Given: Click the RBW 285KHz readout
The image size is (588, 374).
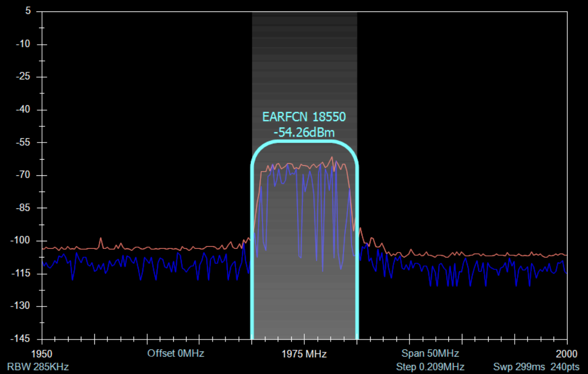Looking at the screenshot, I should [x=38, y=367].
